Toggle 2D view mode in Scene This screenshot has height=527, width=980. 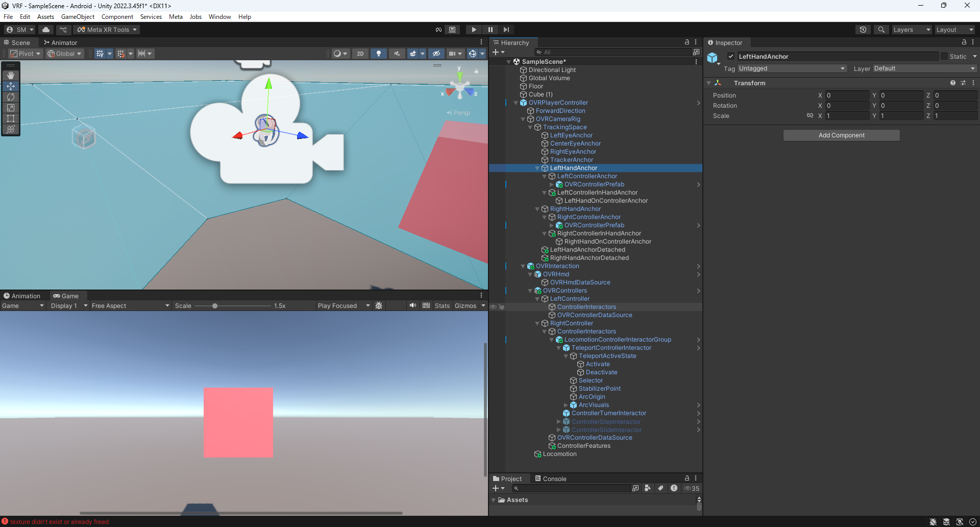pos(360,54)
